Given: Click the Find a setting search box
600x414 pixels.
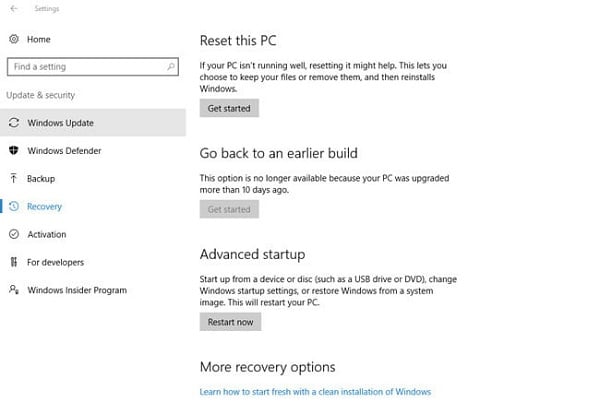Looking at the screenshot, I should [x=93, y=67].
